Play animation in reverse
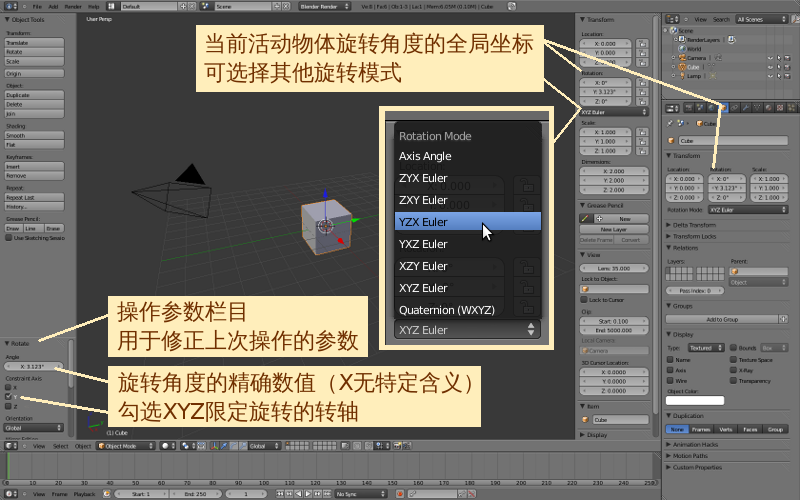Screen dimensions: 800x500 coord(298,494)
